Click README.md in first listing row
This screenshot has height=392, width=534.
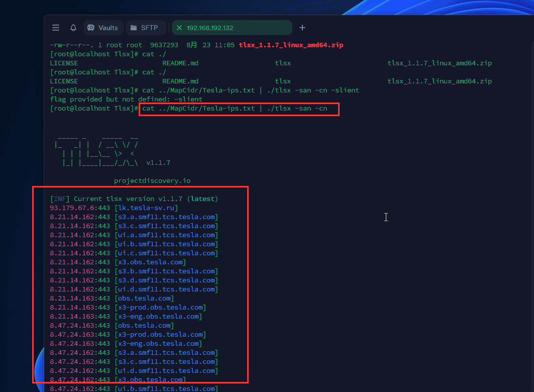pyautogui.click(x=180, y=63)
